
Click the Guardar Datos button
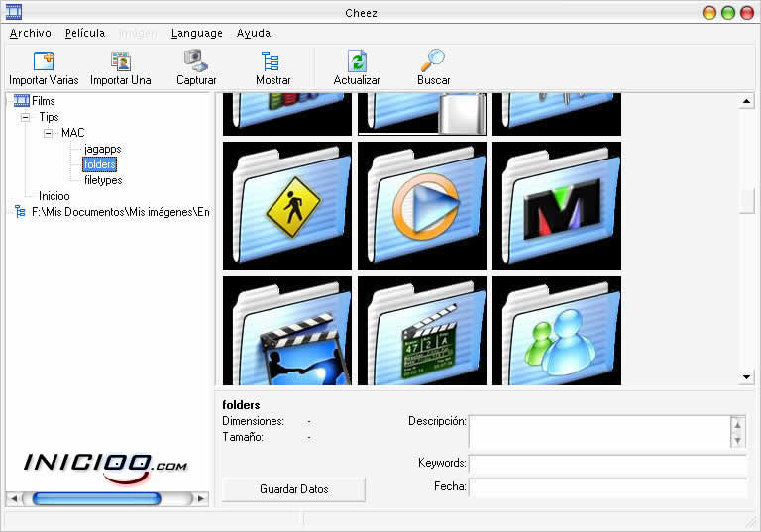[x=293, y=488]
